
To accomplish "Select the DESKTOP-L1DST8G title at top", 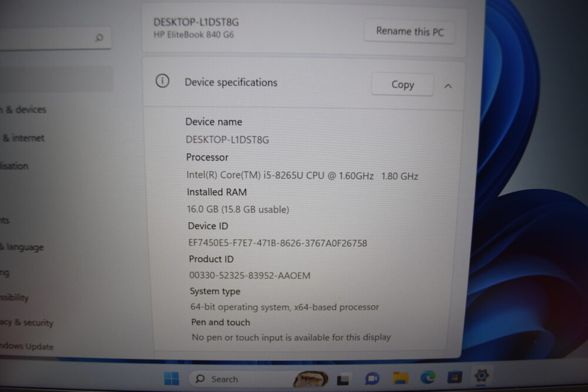I will 196,22.
